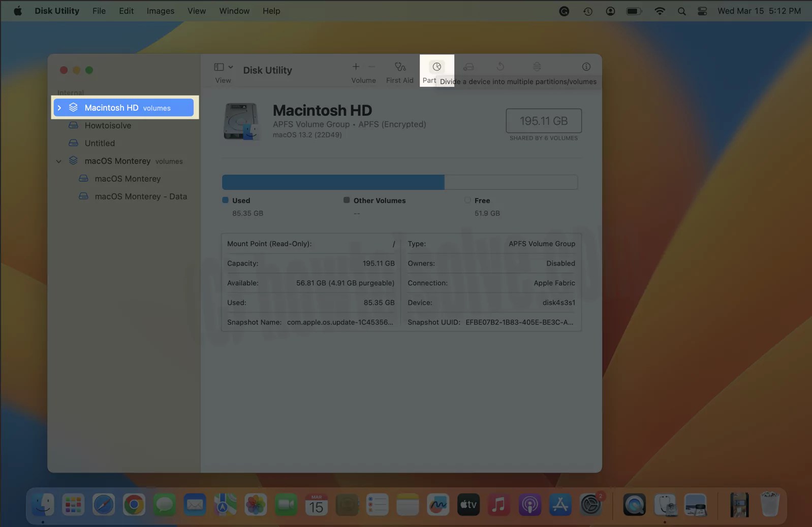Open Podcasts from the Dock
This screenshot has height=527, width=812.
click(529, 505)
